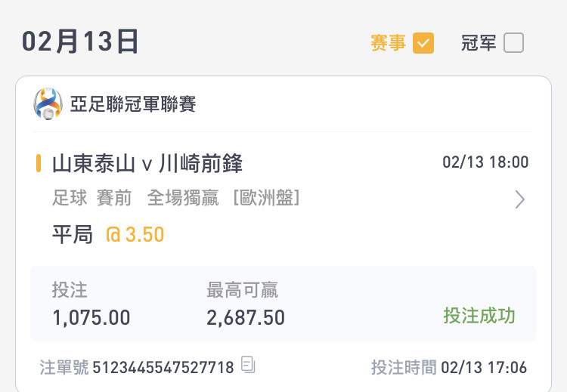Copy the bet slip number via copy icon
This screenshot has height=392, width=567.
(x=248, y=365)
